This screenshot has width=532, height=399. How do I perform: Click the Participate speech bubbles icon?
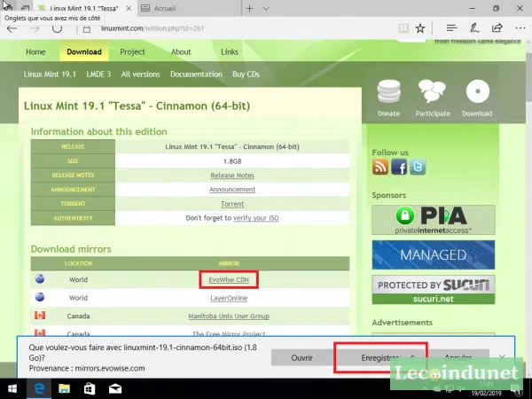point(433,91)
